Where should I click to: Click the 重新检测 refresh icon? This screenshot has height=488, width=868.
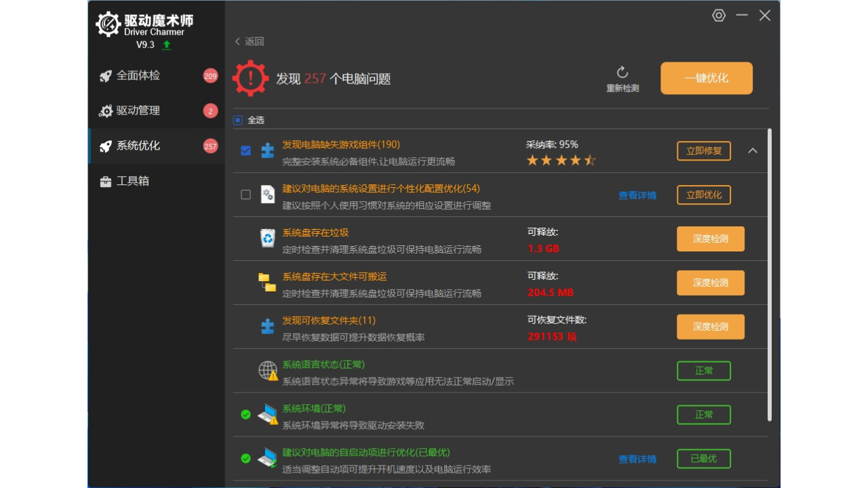point(622,72)
